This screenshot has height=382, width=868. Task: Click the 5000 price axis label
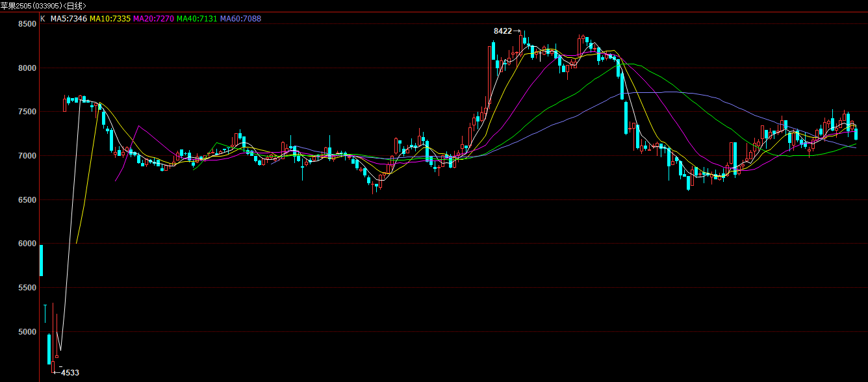27,332
